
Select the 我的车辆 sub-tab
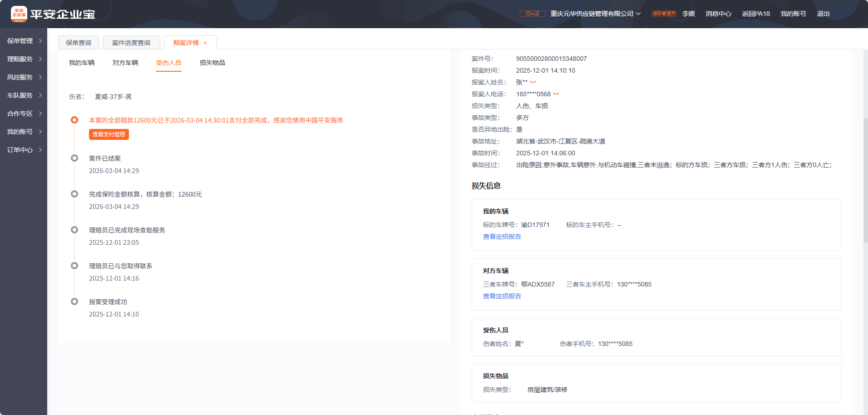[x=82, y=63]
